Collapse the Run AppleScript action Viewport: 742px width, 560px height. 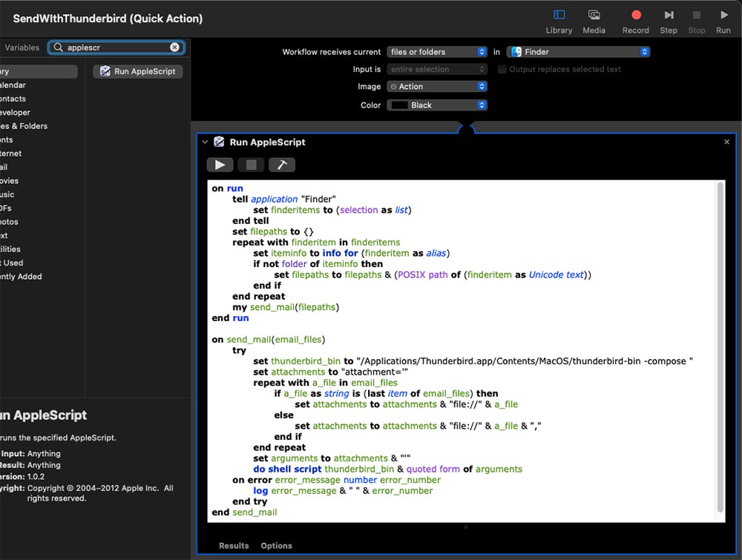(x=205, y=142)
